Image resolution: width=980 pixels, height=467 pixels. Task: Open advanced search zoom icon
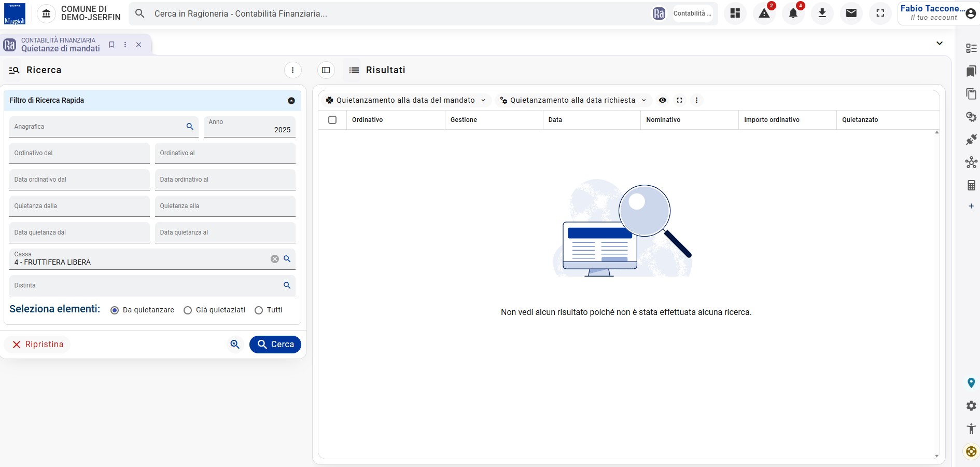click(235, 345)
